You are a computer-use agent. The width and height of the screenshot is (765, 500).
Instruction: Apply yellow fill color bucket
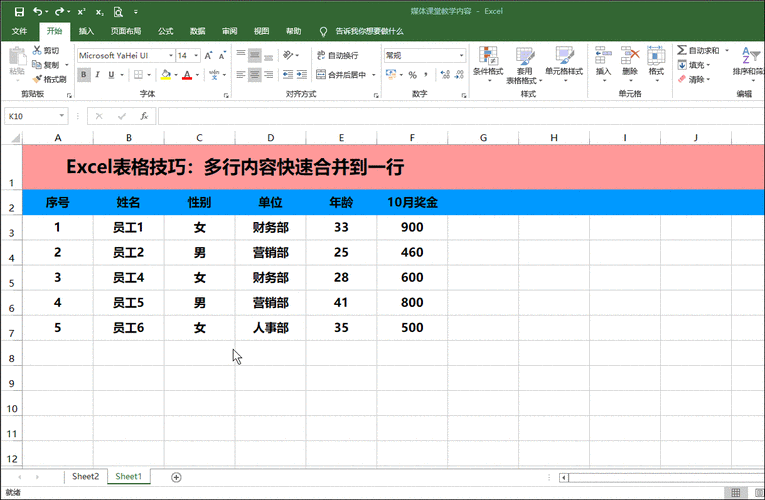coord(166,75)
